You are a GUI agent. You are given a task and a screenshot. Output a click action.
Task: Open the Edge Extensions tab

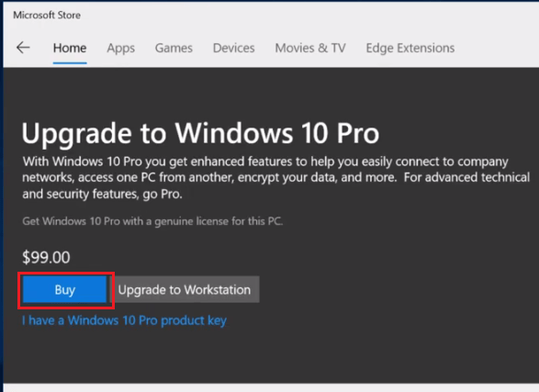click(410, 48)
